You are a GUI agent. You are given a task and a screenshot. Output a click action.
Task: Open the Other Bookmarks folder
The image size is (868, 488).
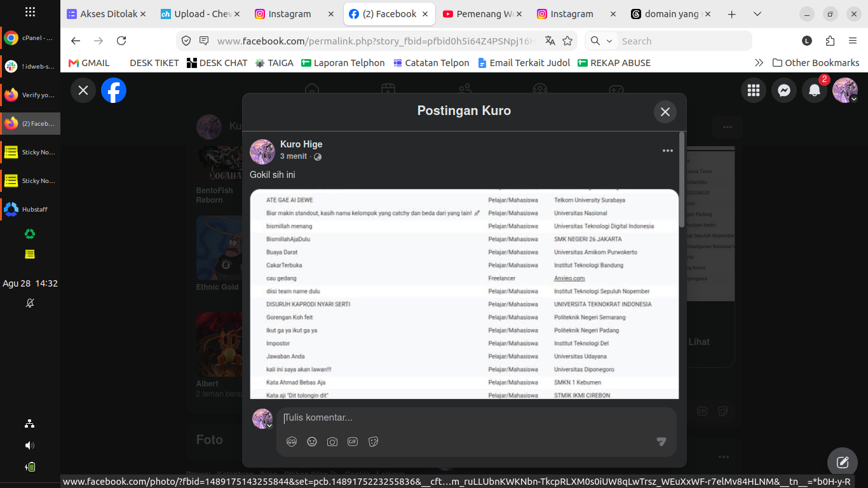coord(816,63)
